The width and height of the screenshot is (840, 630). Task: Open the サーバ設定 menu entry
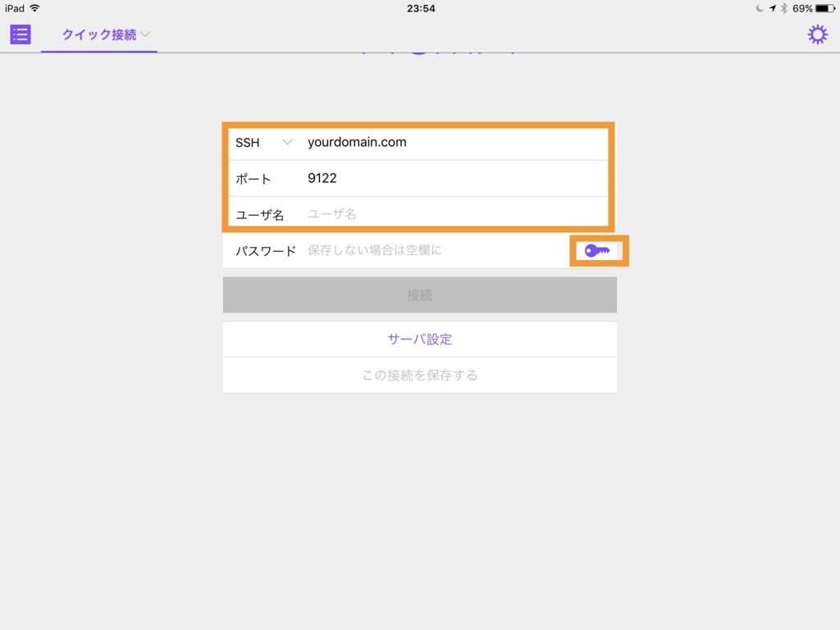click(419, 339)
